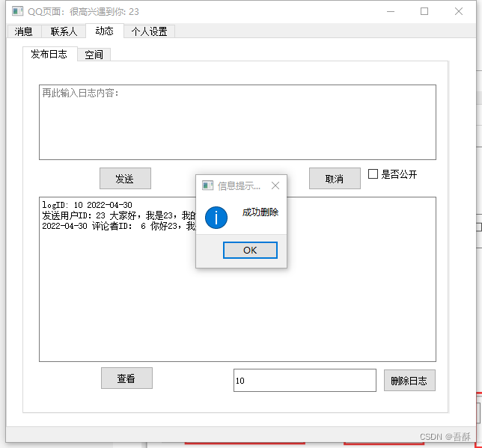Maximize the QQ页面 window

tap(424, 12)
